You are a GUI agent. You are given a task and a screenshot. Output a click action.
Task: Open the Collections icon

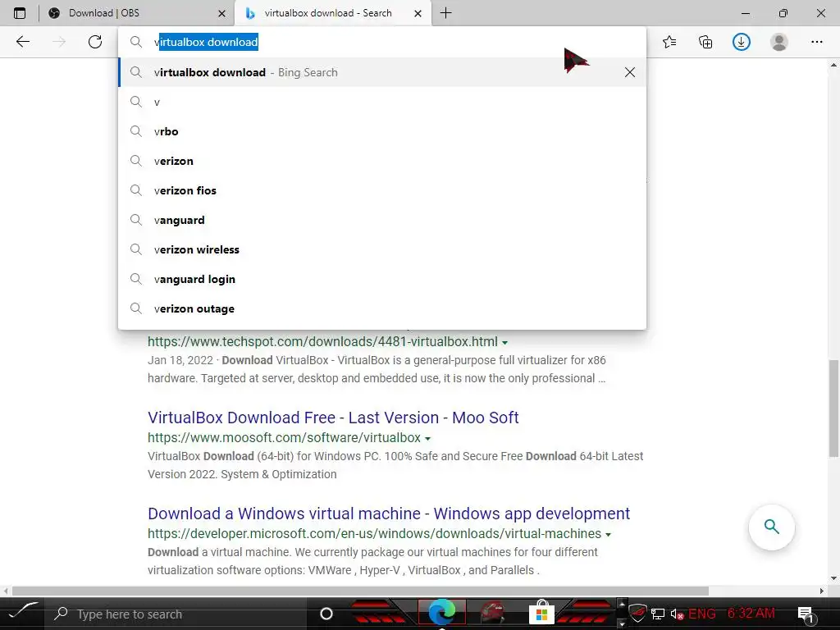tap(705, 42)
